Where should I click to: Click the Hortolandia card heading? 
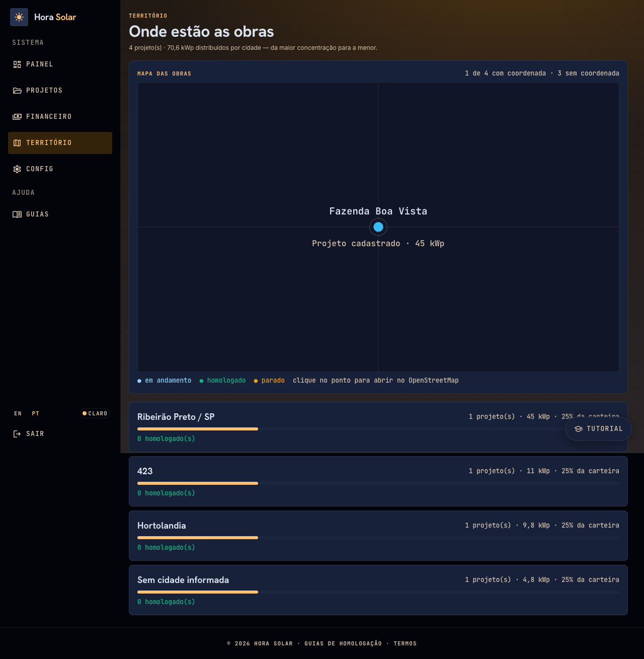(162, 526)
